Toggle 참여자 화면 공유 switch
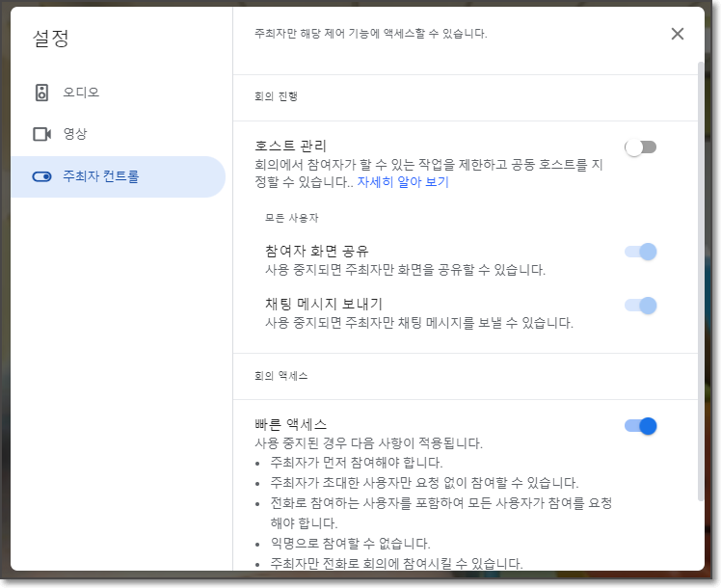 coord(641,252)
